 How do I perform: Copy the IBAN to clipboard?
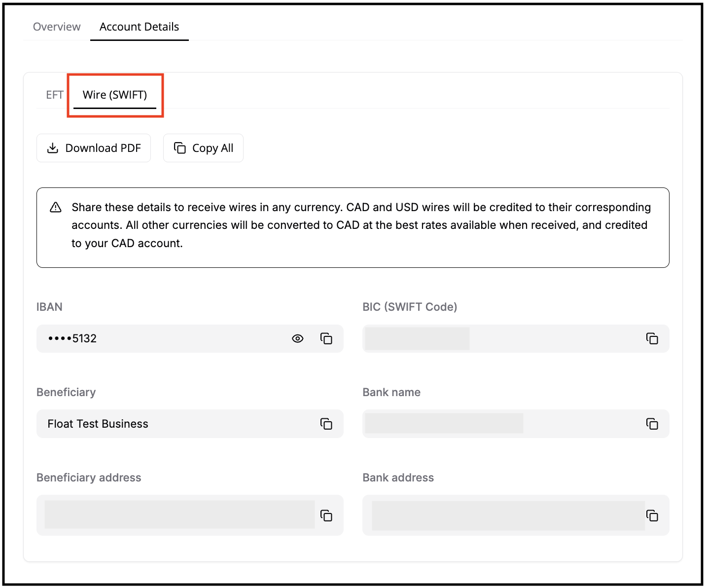[326, 338]
